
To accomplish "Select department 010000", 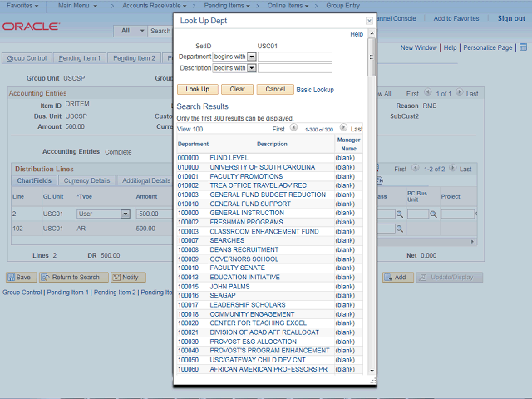I will (188, 167).
